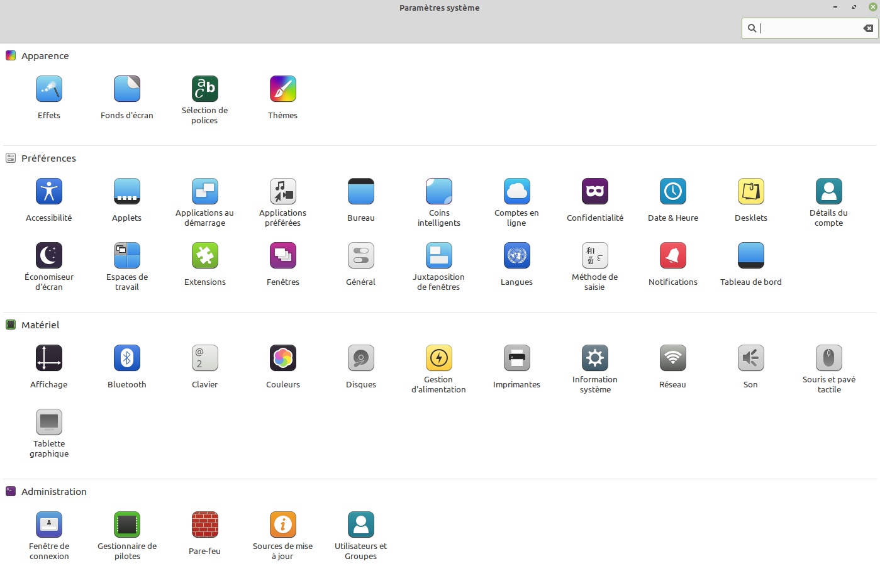The width and height of the screenshot is (880, 588).
Task: Open the Desklets module
Action: (x=751, y=192)
